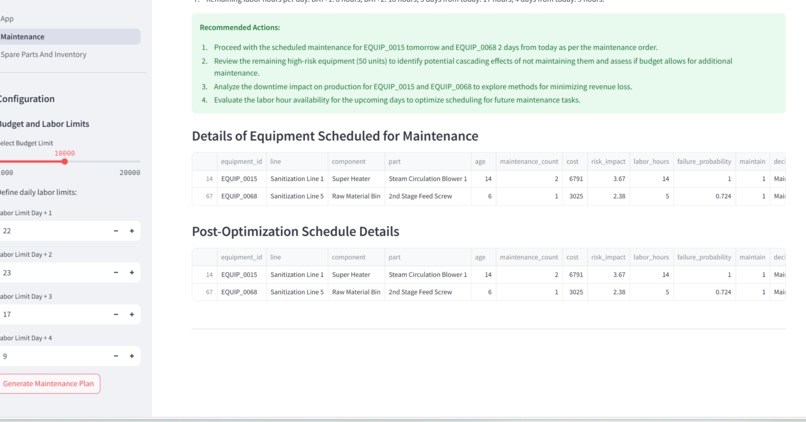Select EQUIP_0015 cell in first table
806x422 pixels.
(242, 179)
